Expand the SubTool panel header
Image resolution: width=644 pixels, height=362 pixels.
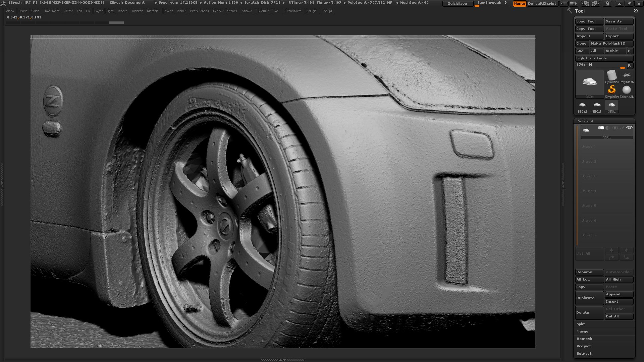click(x=585, y=121)
